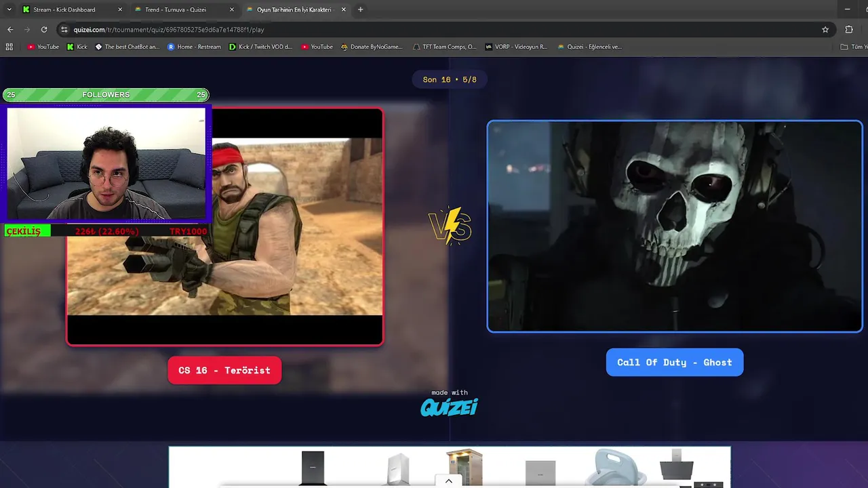Open The best ChatBot bookmark

pos(127,47)
